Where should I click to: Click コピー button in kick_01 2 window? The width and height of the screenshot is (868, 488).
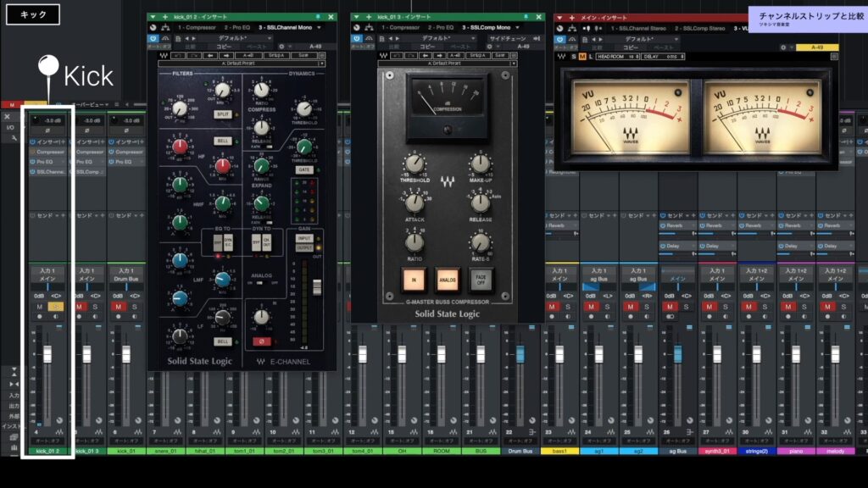tap(224, 47)
